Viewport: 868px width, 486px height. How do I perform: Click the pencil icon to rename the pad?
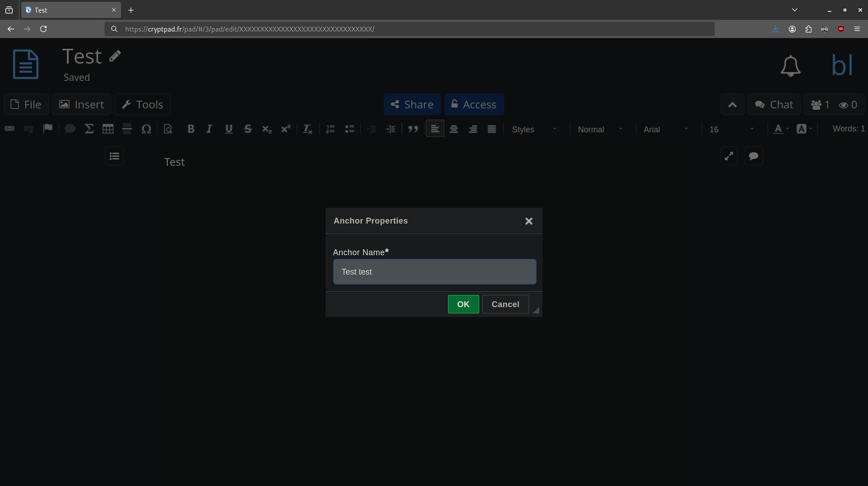click(115, 56)
